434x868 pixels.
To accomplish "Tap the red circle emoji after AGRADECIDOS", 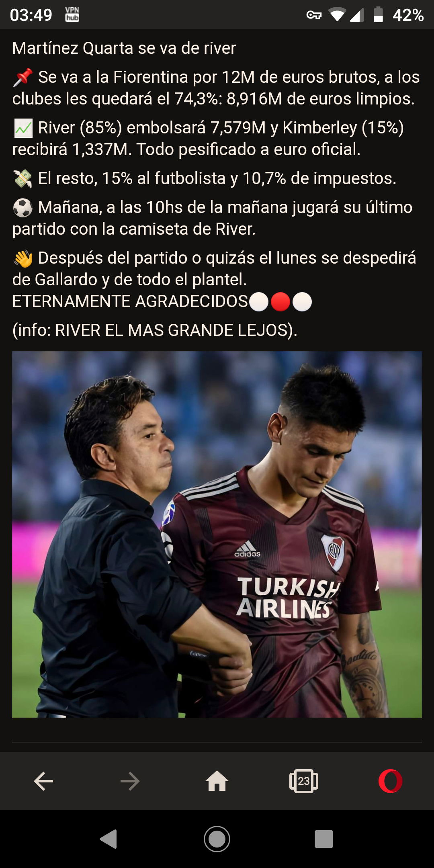I will tap(280, 302).
